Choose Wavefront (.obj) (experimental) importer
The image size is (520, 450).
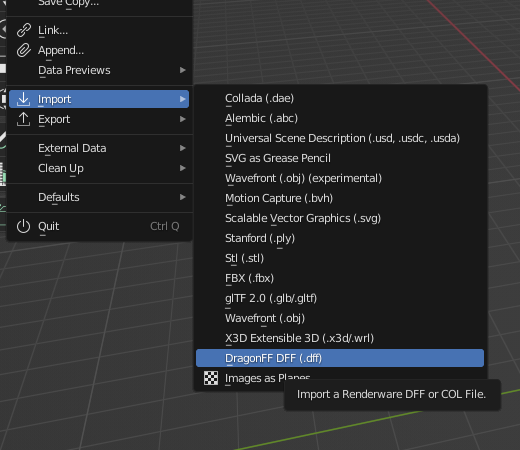coord(340,178)
